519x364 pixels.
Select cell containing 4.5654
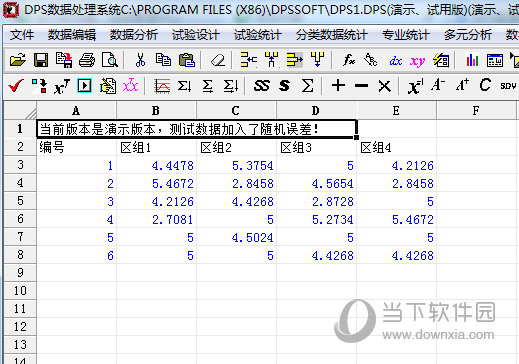316,183
